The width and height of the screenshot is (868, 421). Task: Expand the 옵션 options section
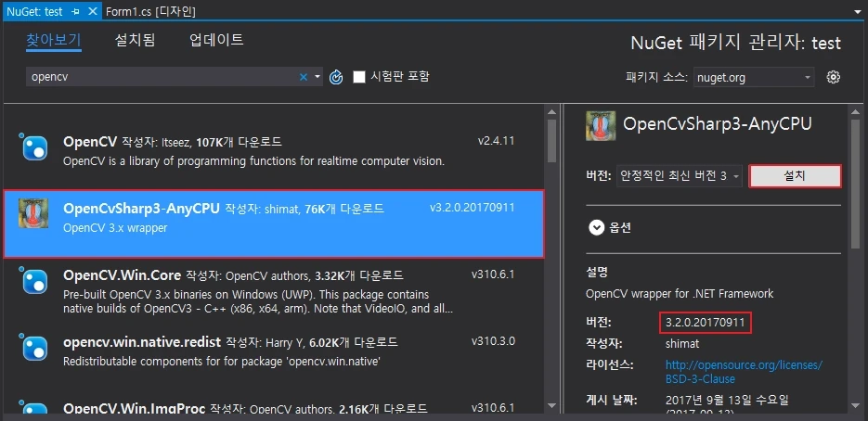point(595,226)
